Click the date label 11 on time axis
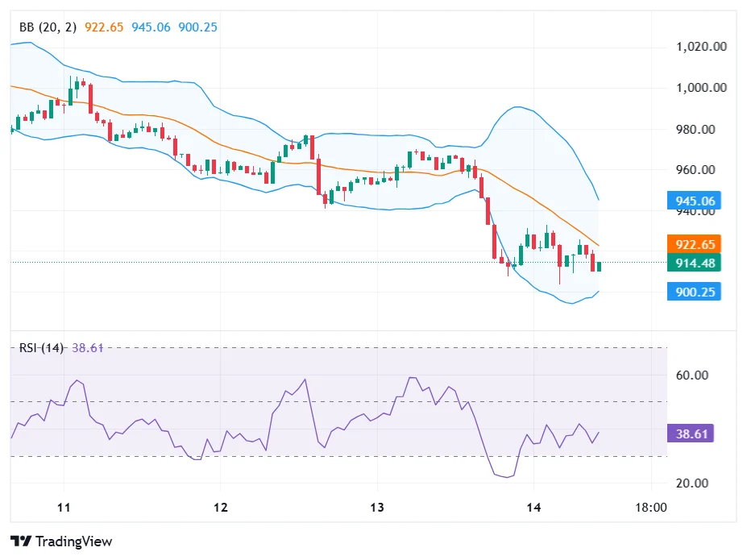This screenshot has height=560, width=747. coord(64,508)
